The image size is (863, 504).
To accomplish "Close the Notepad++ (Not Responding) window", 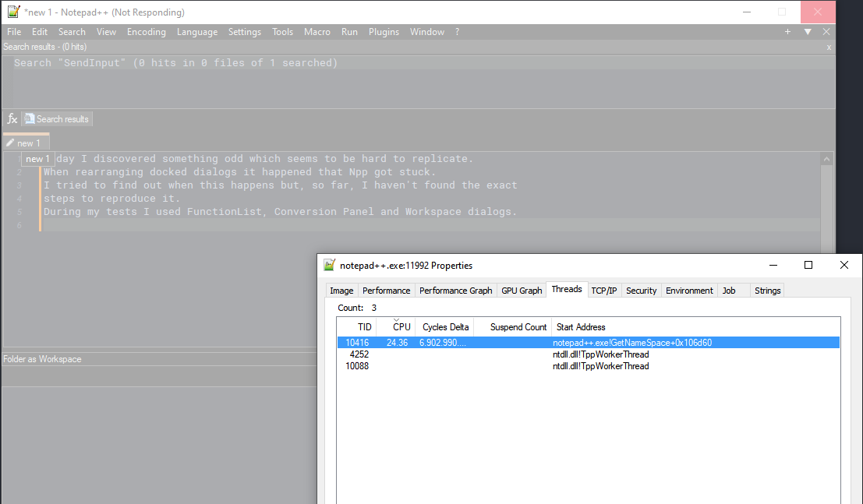I will point(817,12).
